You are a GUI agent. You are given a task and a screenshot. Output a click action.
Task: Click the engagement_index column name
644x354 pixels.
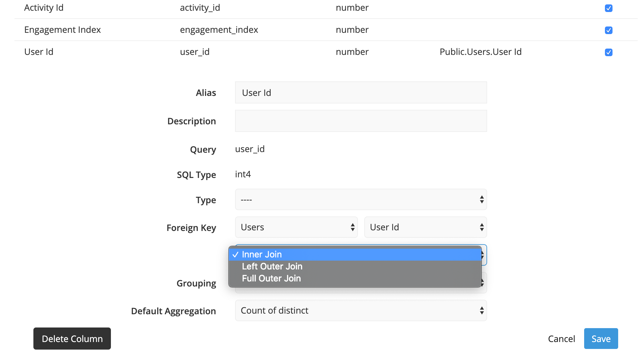(x=219, y=30)
